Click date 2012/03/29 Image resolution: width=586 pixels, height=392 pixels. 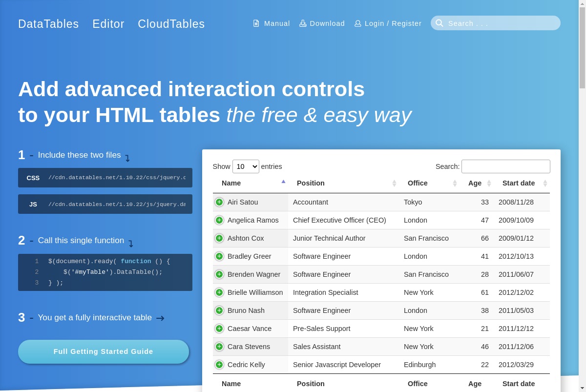click(516, 365)
